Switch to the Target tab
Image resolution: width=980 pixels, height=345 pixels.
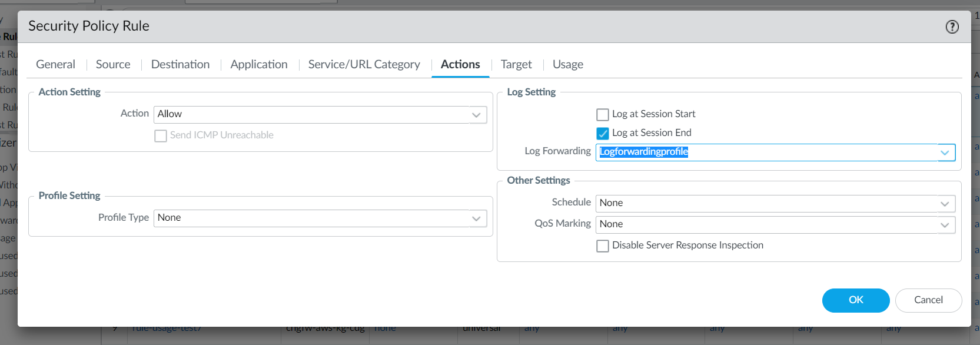click(x=516, y=64)
